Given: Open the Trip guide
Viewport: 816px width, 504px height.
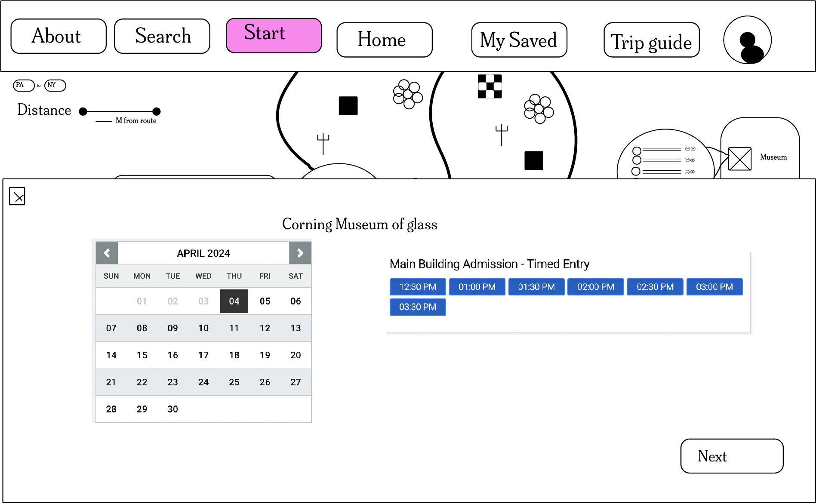Looking at the screenshot, I should tap(652, 40).
